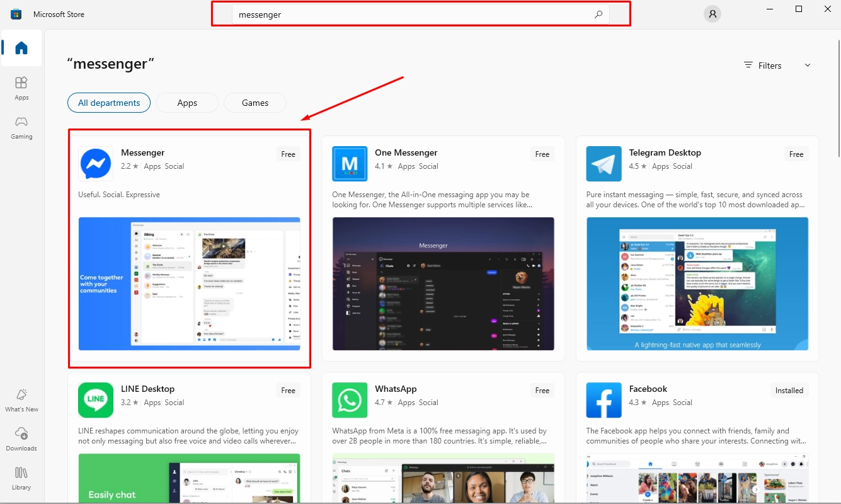Click the LINE Desktop app icon
Viewport: 841px width, 504px height.
point(96,400)
